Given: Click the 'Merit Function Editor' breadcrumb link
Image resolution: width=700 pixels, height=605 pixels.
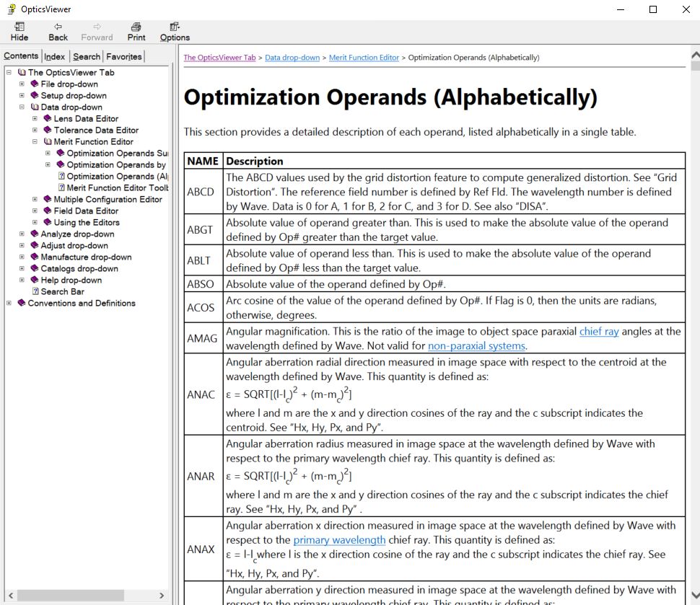Looking at the screenshot, I should [x=364, y=58].
